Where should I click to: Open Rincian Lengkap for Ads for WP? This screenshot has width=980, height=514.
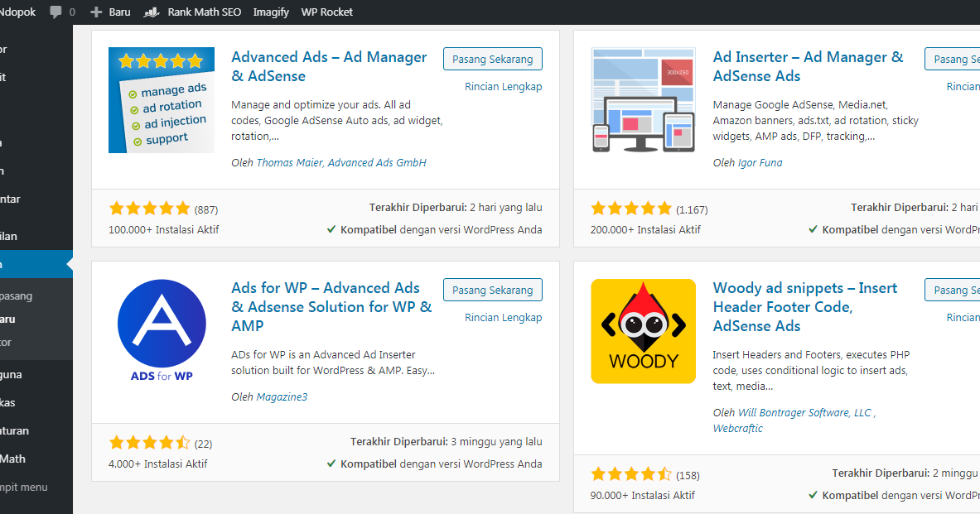pos(504,317)
